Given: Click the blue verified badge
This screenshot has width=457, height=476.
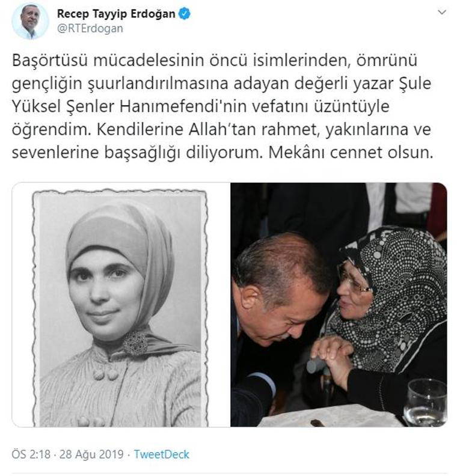Looking at the screenshot, I should pos(185,14).
